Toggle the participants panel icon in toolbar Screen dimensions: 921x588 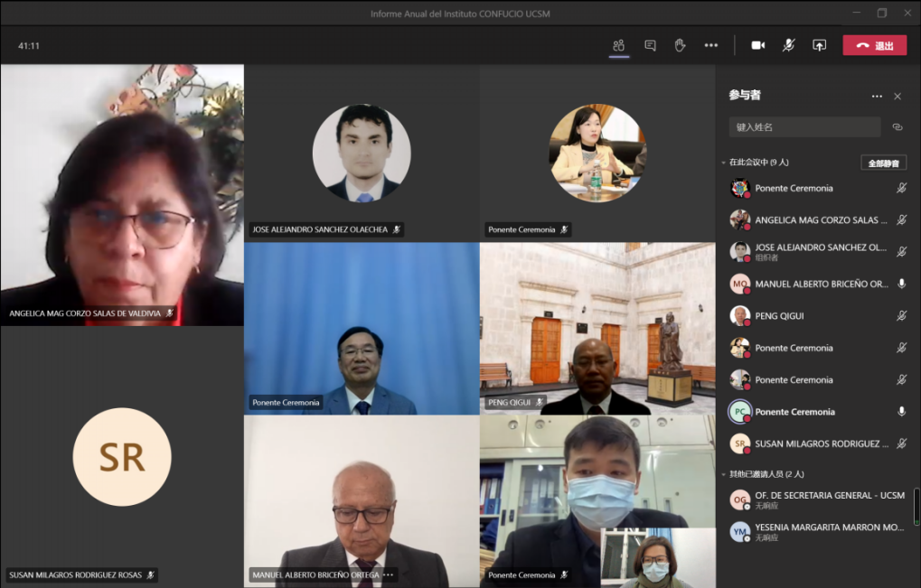click(x=618, y=45)
